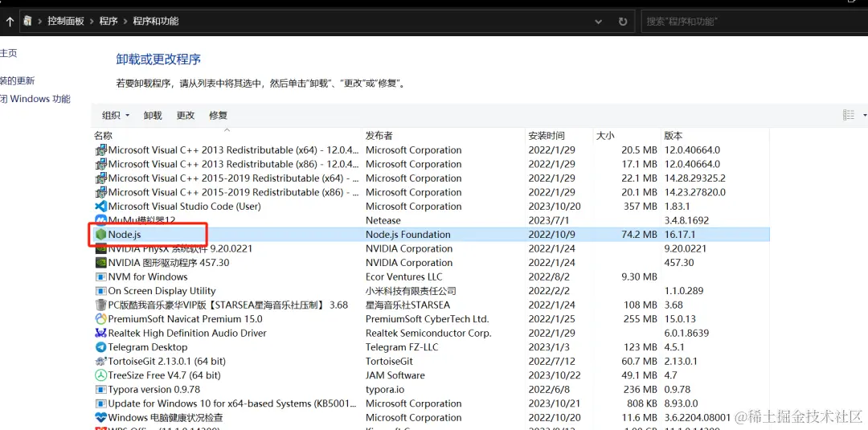
Task: Click version '6.0.1.8639' cell
Action: (686, 334)
